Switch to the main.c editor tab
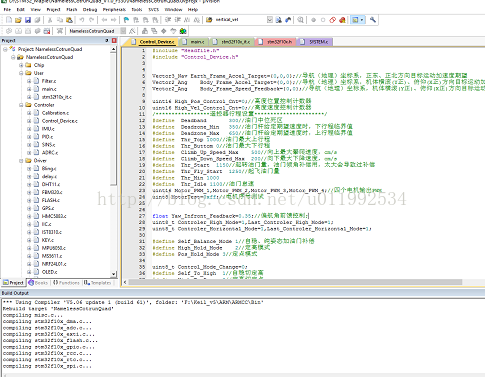The width and height of the screenshot is (485, 377). [x=194, y=42]
